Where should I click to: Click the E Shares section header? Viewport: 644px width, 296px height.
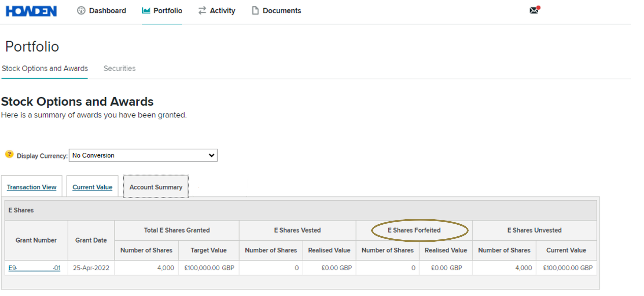click(x=21, y=210)
